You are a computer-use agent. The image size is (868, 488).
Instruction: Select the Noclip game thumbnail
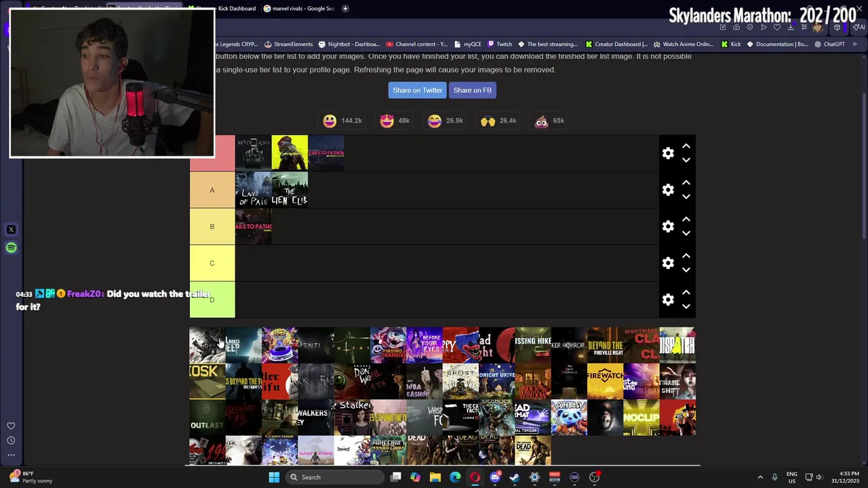642,418
